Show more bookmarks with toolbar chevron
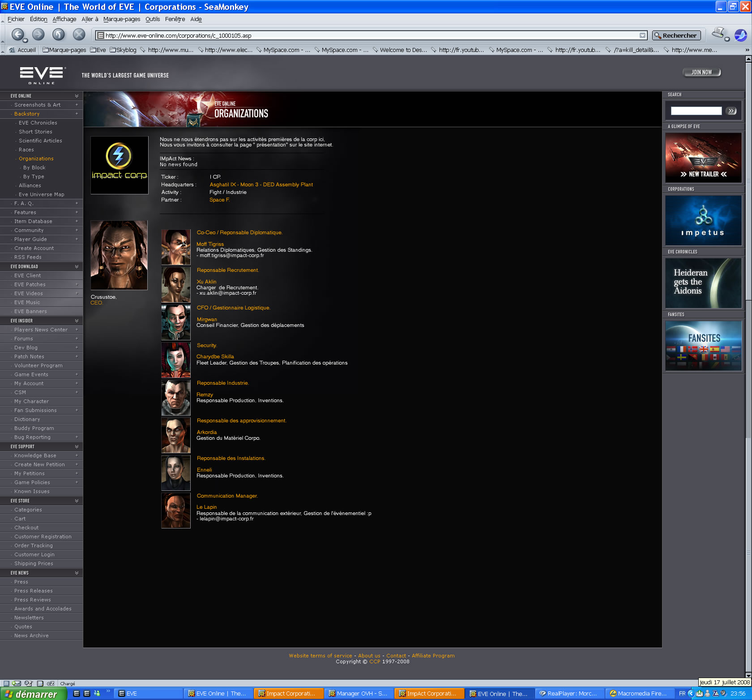752x700 pixels. (747, 50)
